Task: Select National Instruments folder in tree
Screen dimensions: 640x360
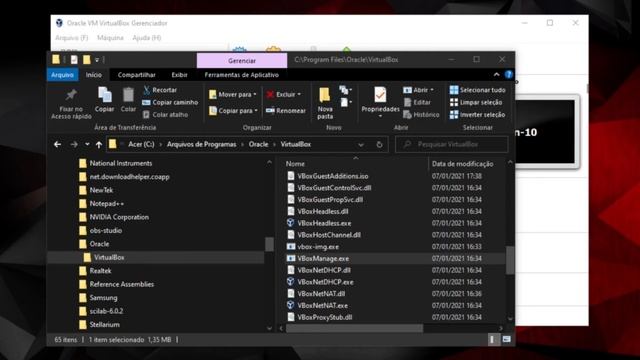Action: pyautogui.click(x=121, y=163)
